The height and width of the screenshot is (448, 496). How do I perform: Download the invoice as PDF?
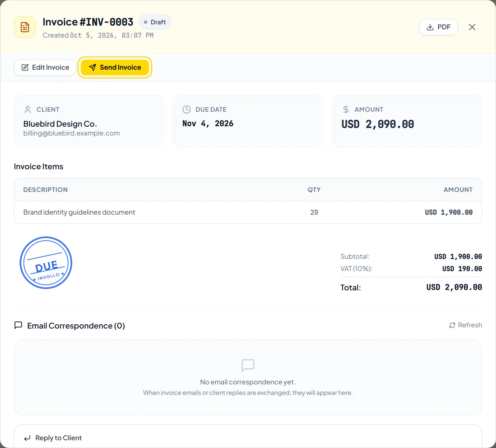click(x=438, y=27)
